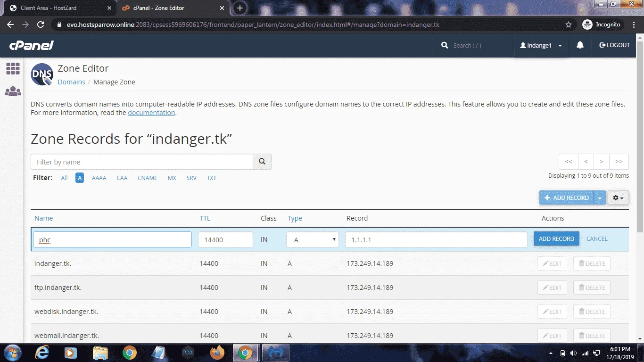Viewport: 644px width, 362px height.
Task: Click the magnifier search filter button
Action: [x=262, y=162]
